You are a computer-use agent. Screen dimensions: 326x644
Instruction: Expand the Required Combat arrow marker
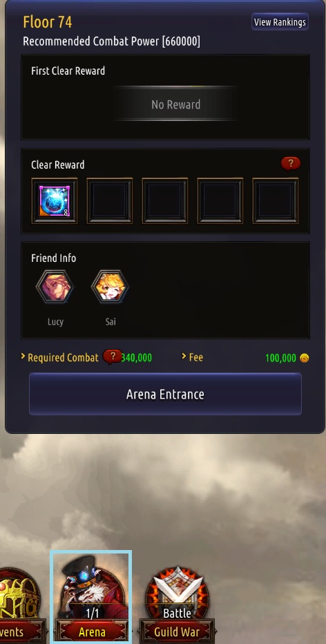click(x=23, y=357)
